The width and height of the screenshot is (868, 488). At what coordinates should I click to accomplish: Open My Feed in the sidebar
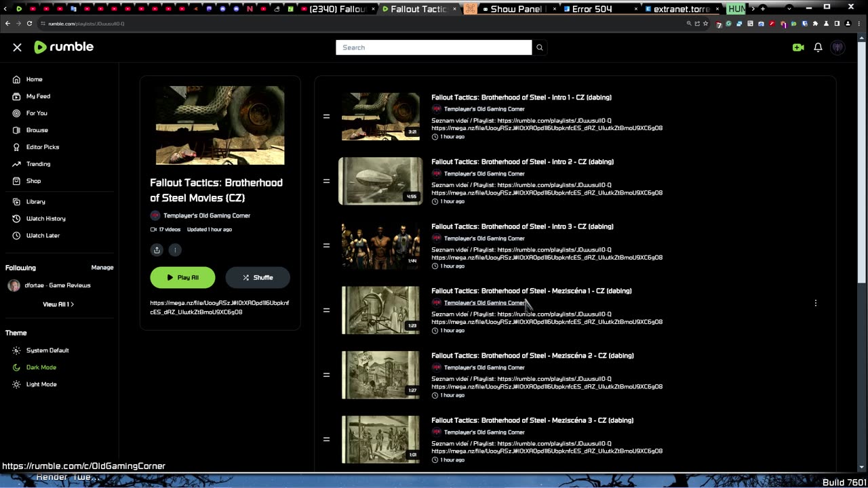[x=39, y=96]
